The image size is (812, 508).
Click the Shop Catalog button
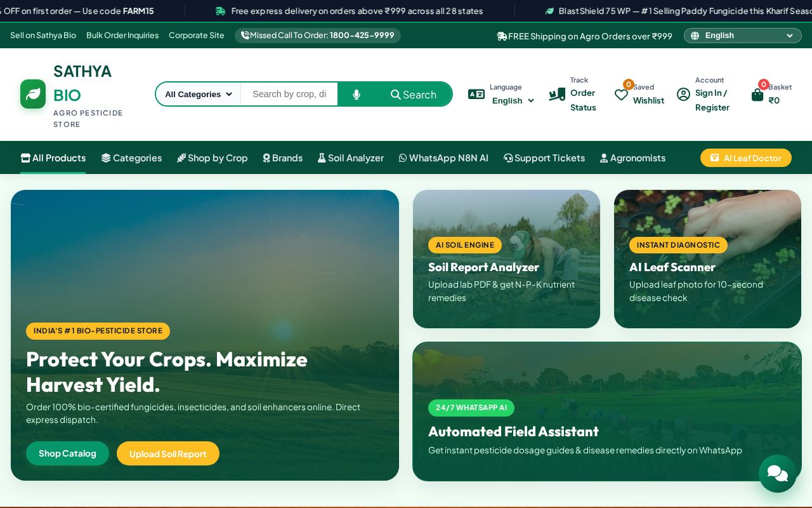tap(67, 453)
